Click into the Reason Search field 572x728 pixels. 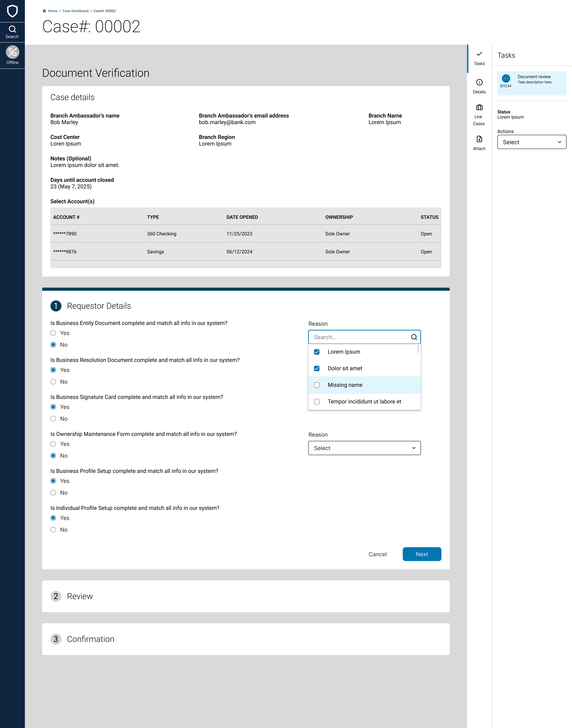[x=358, y=337]
